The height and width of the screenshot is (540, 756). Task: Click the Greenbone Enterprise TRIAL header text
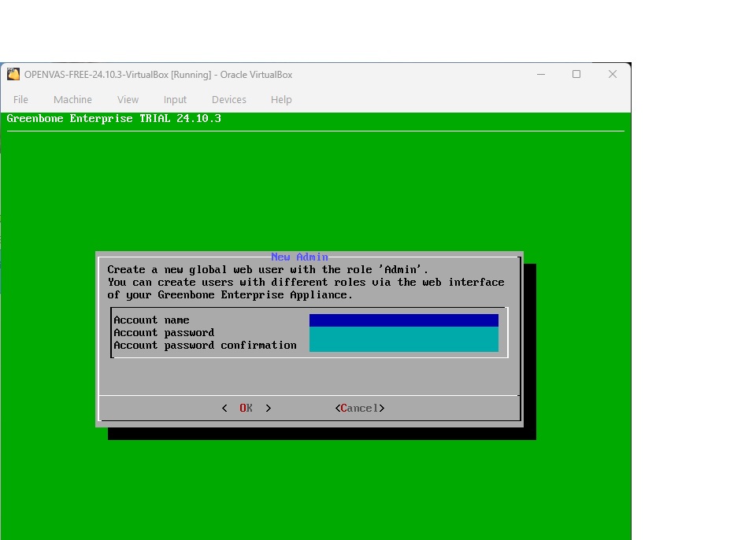113,119
